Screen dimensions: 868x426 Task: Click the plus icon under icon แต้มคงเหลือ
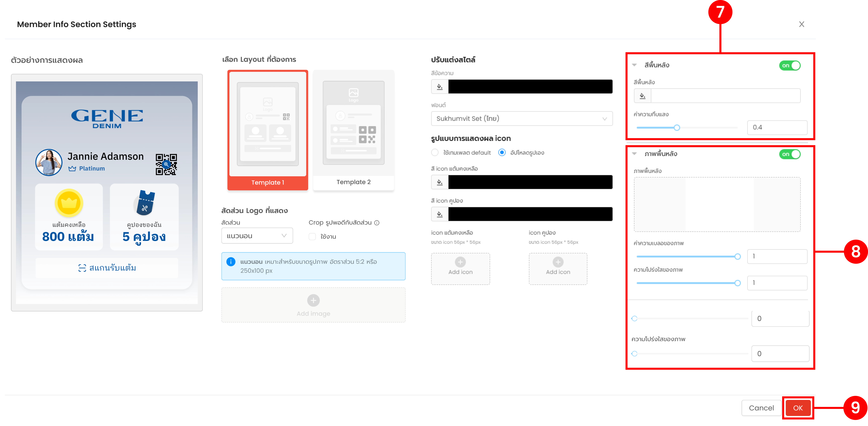(x=460, y=262)
